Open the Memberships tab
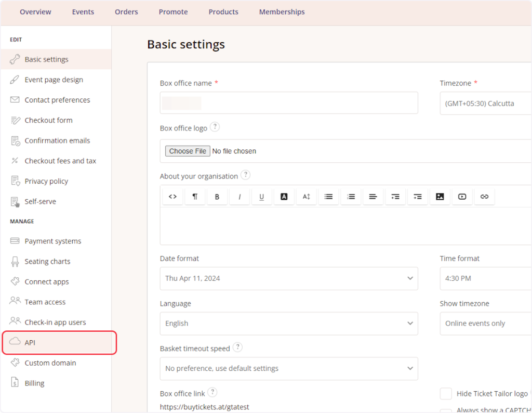Screen dimensions: 532x413 pos(282,12)
